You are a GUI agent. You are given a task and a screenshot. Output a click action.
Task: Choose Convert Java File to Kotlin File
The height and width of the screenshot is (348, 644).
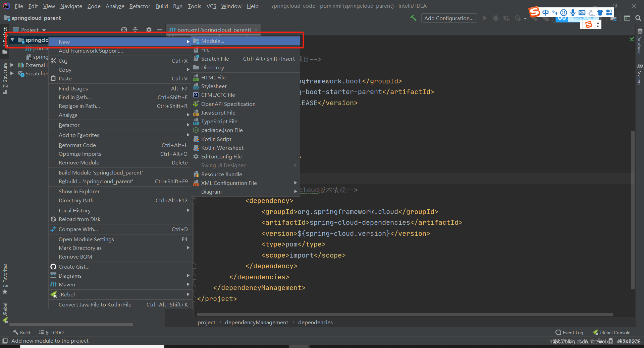(121, 304)
